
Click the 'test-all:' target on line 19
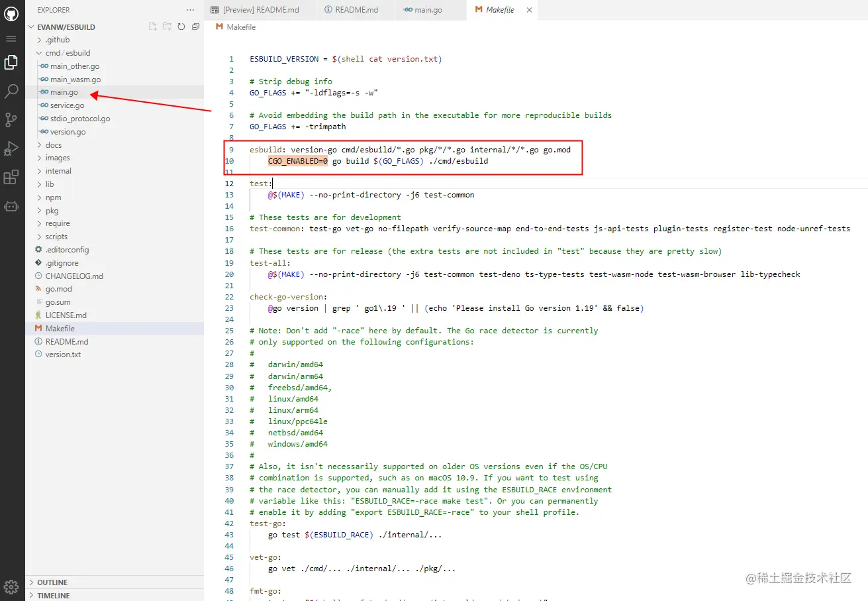pos(270,263)
